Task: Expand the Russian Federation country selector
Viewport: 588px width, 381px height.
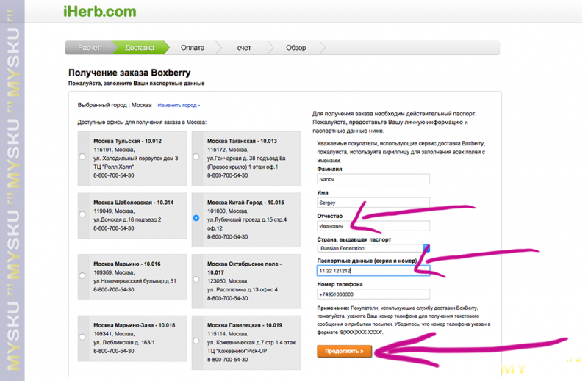Action: coord(373,248)
